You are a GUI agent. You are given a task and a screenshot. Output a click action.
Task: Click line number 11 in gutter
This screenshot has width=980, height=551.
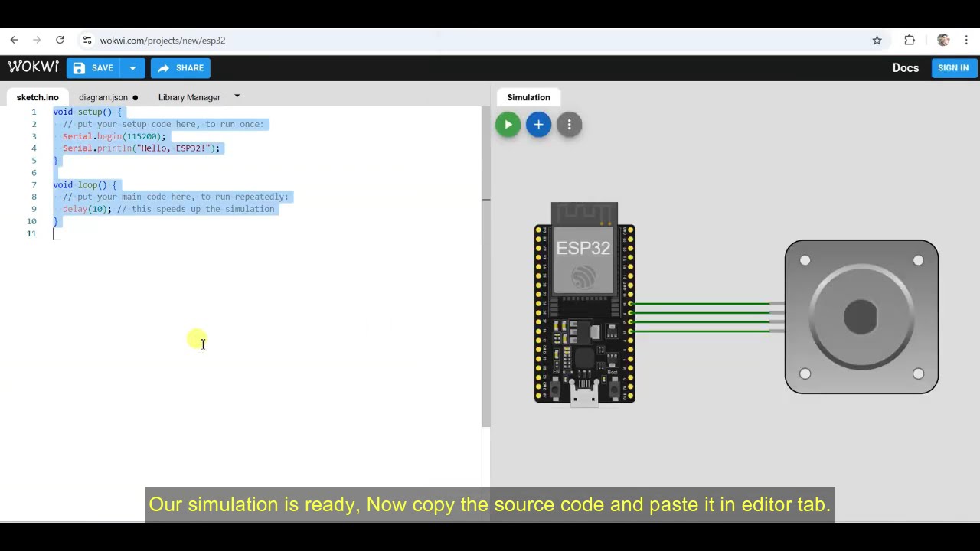(31, 233)
